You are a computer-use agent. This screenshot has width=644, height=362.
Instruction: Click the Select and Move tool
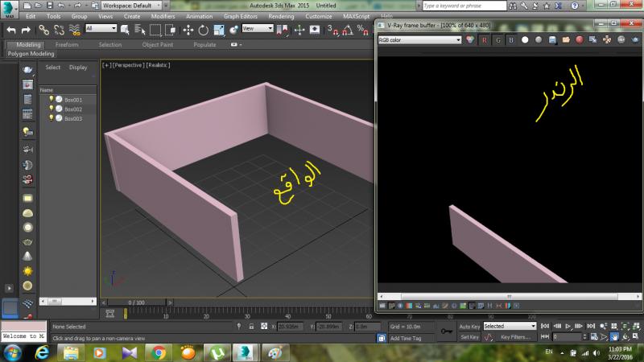pyautogui.click(x=188, y=29)
